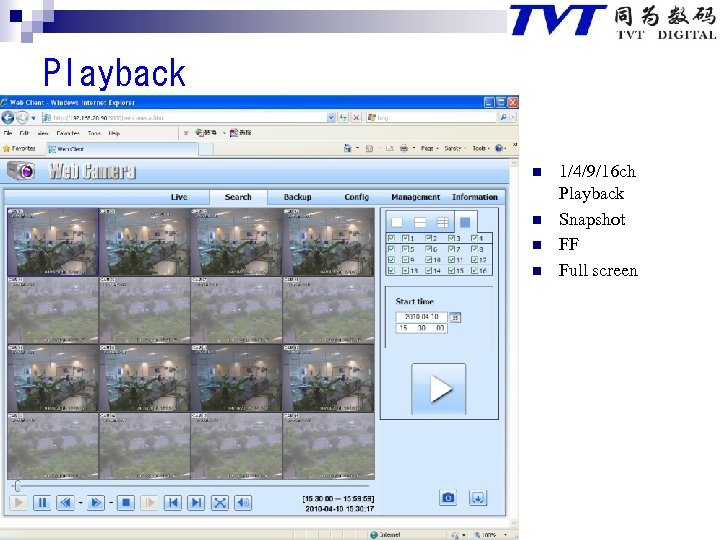Open the Safety dropdown menu

(455, 148)
